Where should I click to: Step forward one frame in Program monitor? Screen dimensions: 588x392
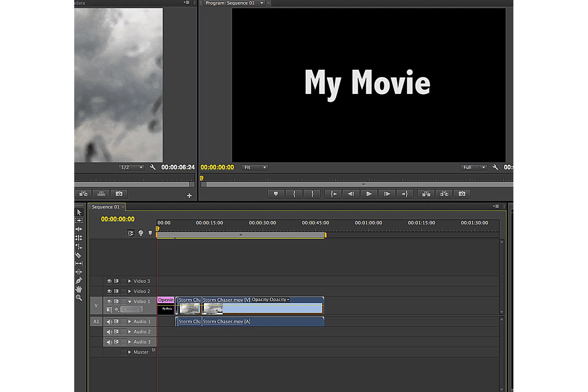[x=387, y=194]
